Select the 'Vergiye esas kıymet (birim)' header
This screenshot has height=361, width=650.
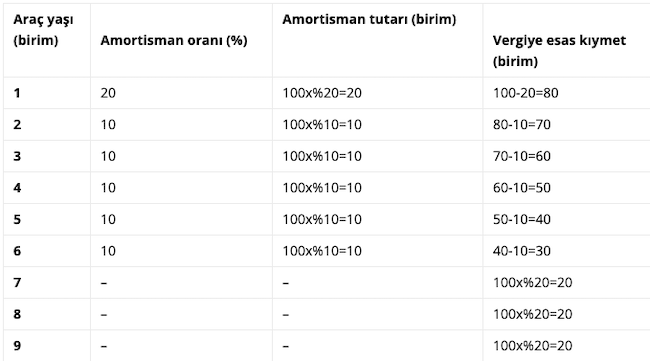tap(559, 51)
